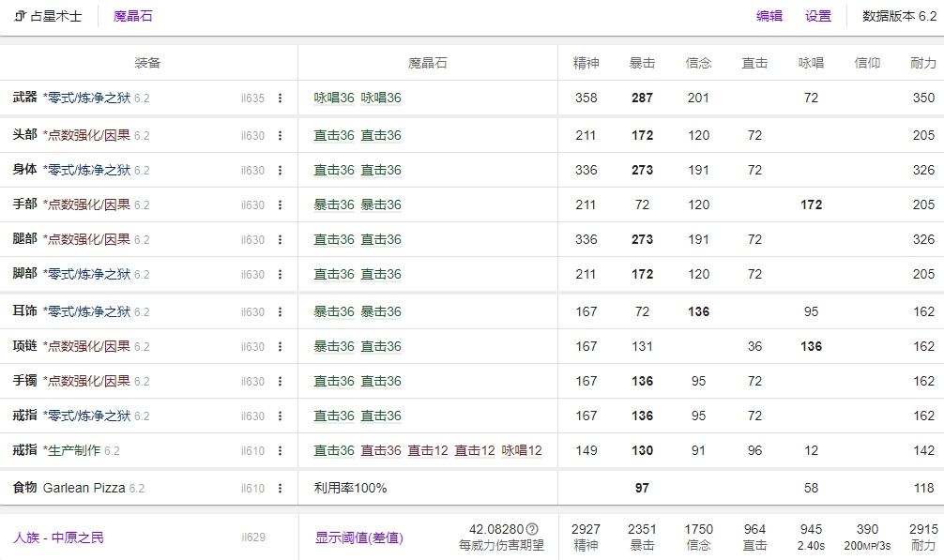Open the 人族 - 中原之民 race selector
The height and width of the screenshot is (560, 944).
pyautogui.click(x=58, y=537)
